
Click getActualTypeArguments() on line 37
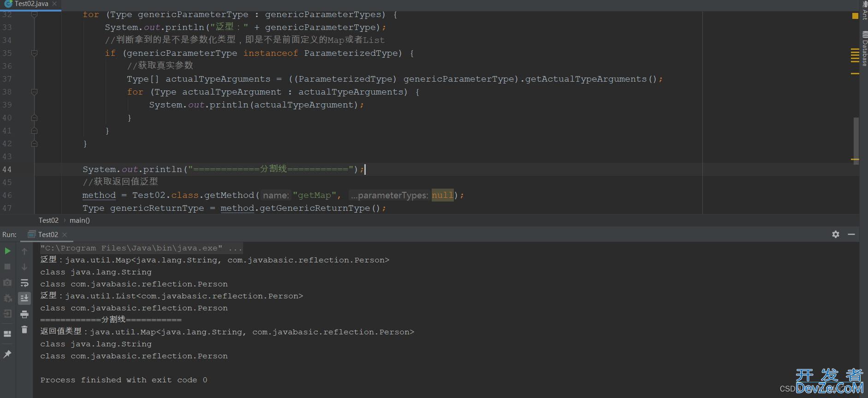pos(590,79)
